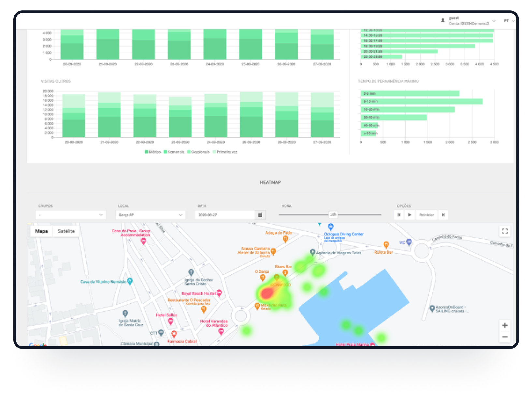532x401 pixels.
Task: Click the hour slider handle at 16h
Action: pos(333,214)
